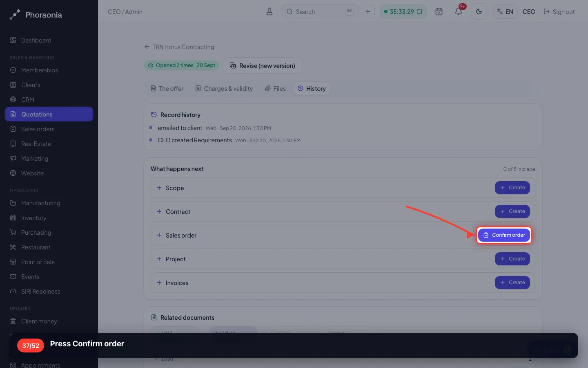Switch to The offer tab
Screen dimensions: 588x368
click(x=167, y=88)
